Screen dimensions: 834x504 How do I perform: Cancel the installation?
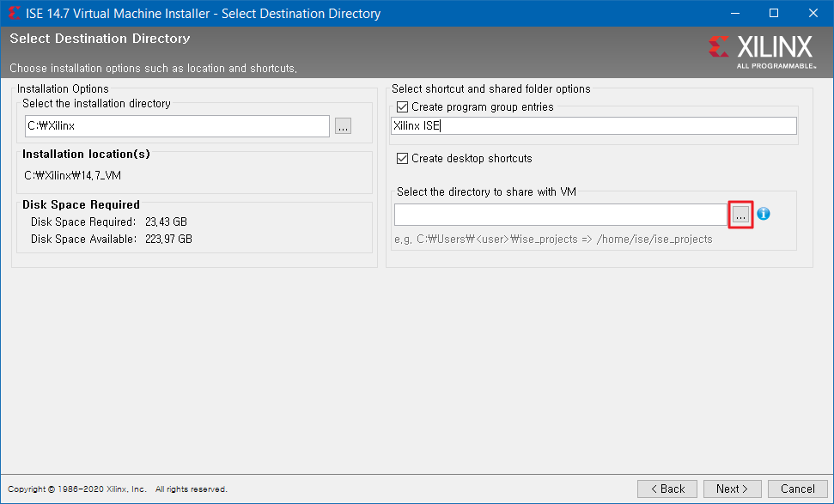tap(797, 489)
